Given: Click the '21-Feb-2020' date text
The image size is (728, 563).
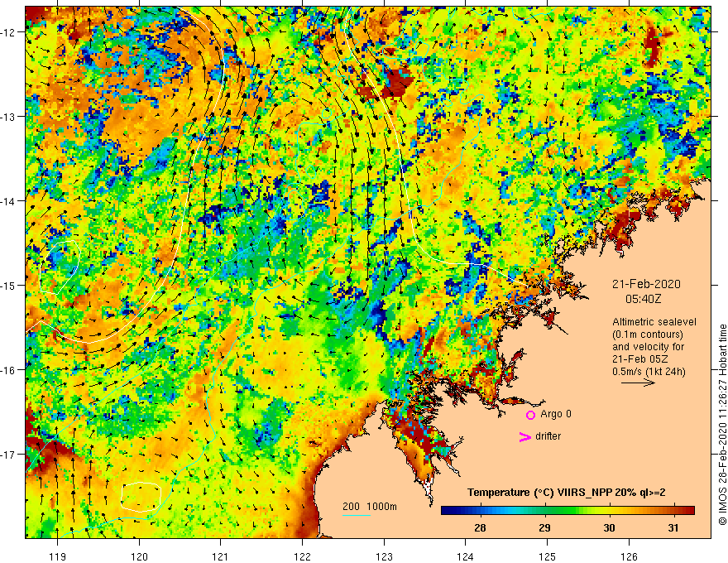Looking at the screenshot, I should click(x=646, y=284).
